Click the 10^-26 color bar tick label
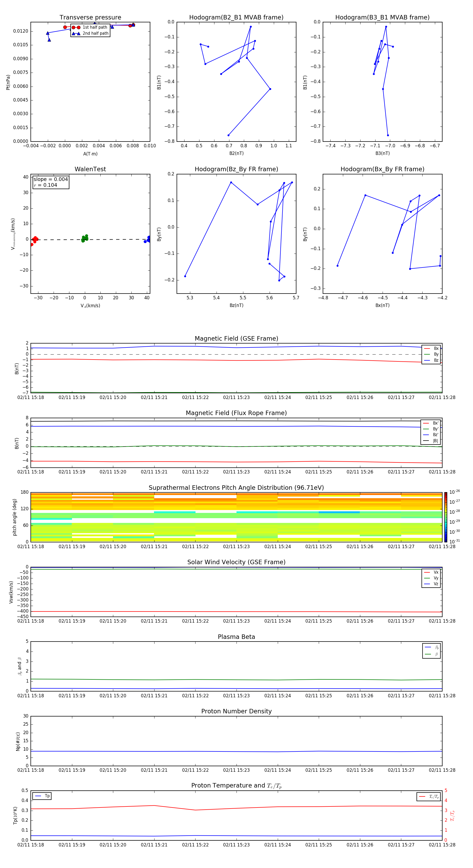Image resolution: width=473 pixels, height=868 pixels. click(455, 492)
